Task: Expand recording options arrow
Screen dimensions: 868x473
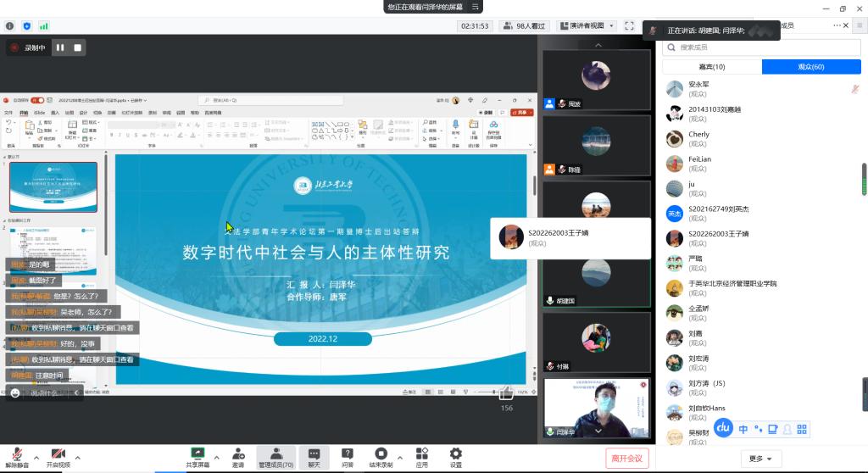Action: click(x=400, y=458)
